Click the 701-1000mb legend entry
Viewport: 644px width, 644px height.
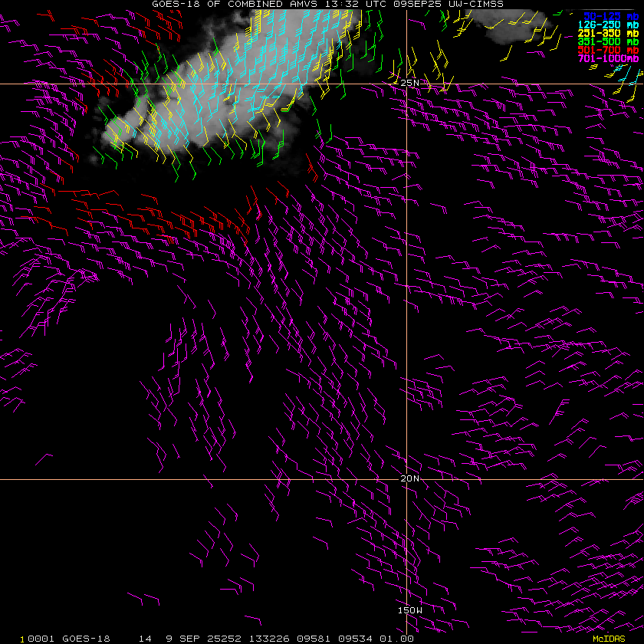point(608,58)
